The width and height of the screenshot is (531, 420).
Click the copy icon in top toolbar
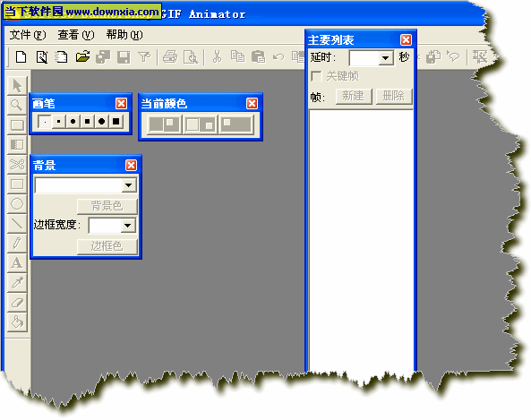click(x=237, y=57)
